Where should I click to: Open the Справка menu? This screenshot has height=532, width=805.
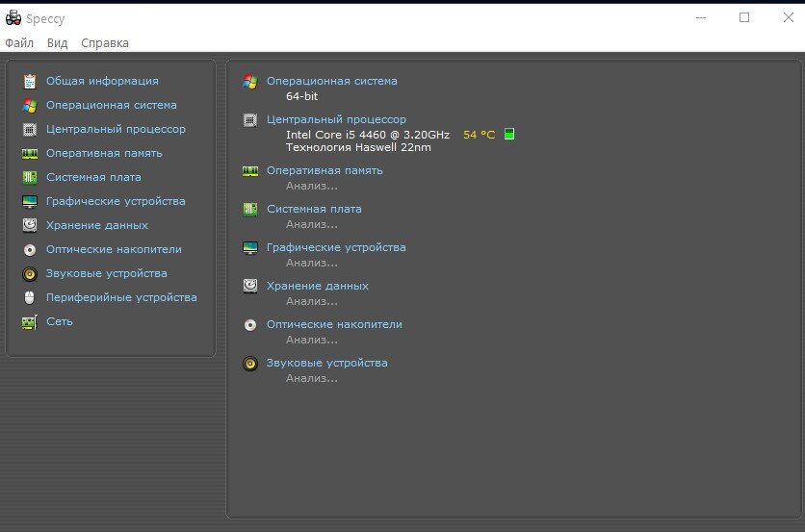point(105,43)
